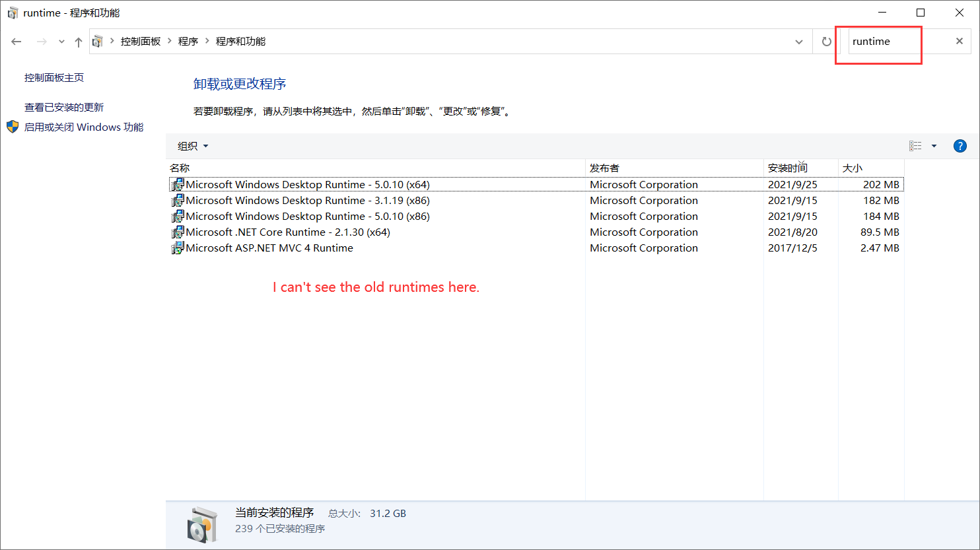Click the address bar control panel icon
The width and height of the screenshot is (980, 550).
coord(98,41)
